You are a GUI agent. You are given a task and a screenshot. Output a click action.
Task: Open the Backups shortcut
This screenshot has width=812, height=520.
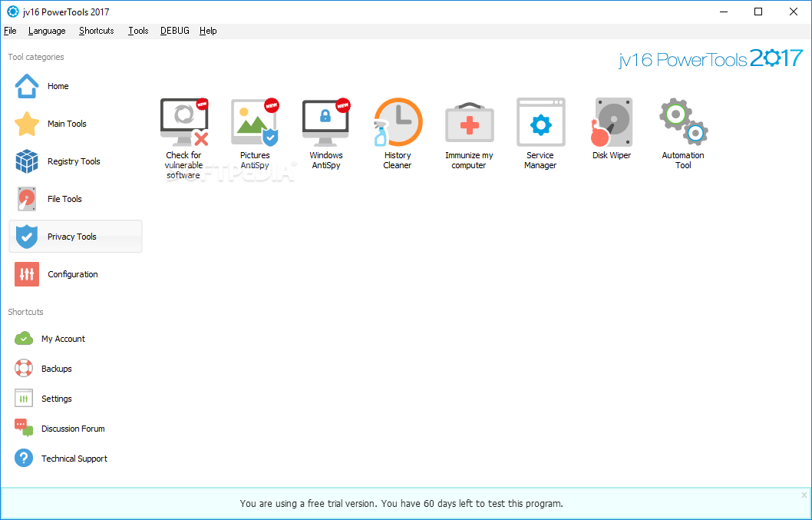[x=43, y=369]
